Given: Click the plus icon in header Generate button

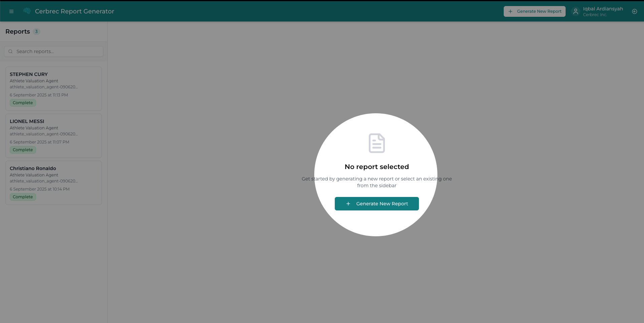Looking at the screenshot, I should [510, 11].
